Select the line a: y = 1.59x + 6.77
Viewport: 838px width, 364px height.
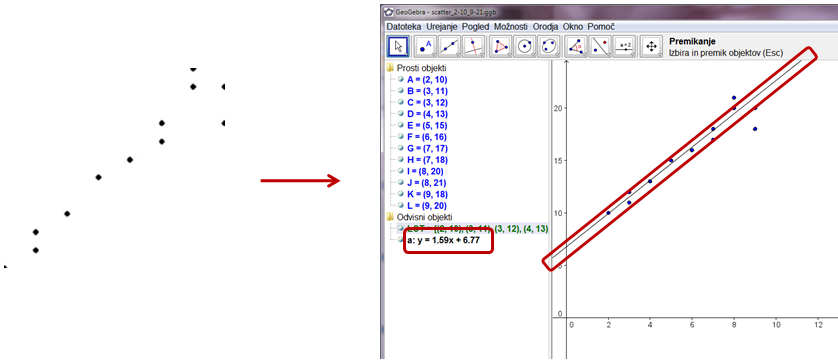pyautogui.click(x=444, y=241)
